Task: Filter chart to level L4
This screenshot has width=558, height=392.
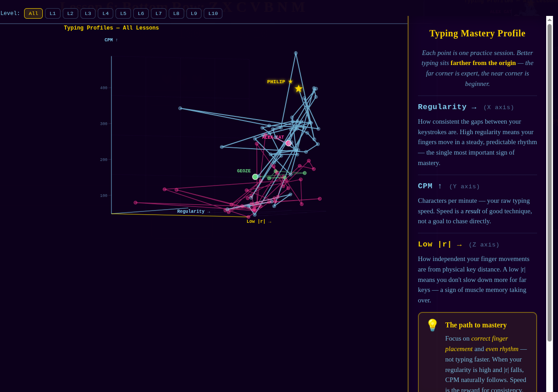Action: pyautogui.click(x=106, y=14)
